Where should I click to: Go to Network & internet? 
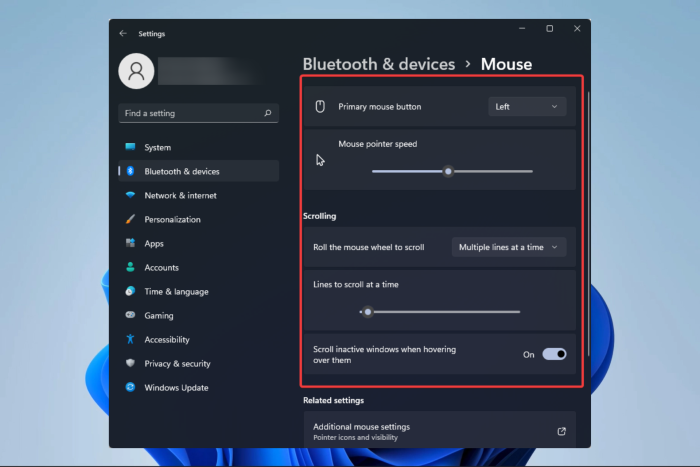[199, 195]
